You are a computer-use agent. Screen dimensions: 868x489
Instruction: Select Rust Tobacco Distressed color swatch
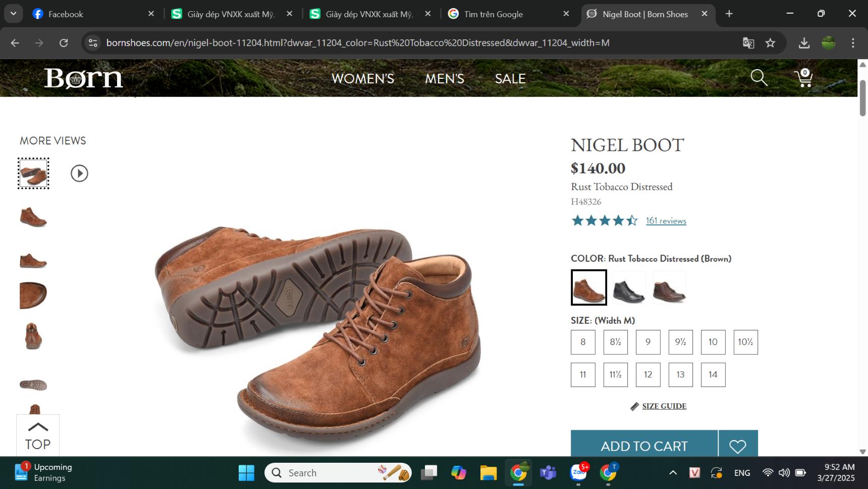point(589,287)
